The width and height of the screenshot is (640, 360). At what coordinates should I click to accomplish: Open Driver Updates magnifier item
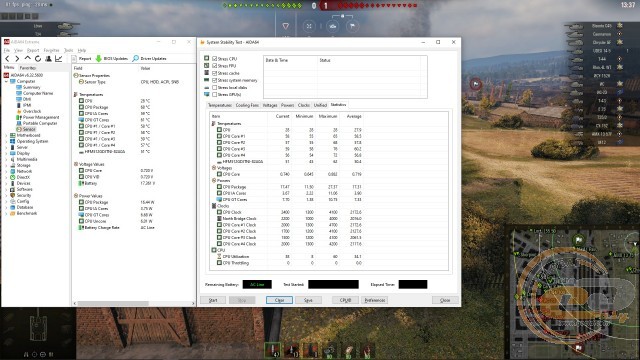(149, 59)
